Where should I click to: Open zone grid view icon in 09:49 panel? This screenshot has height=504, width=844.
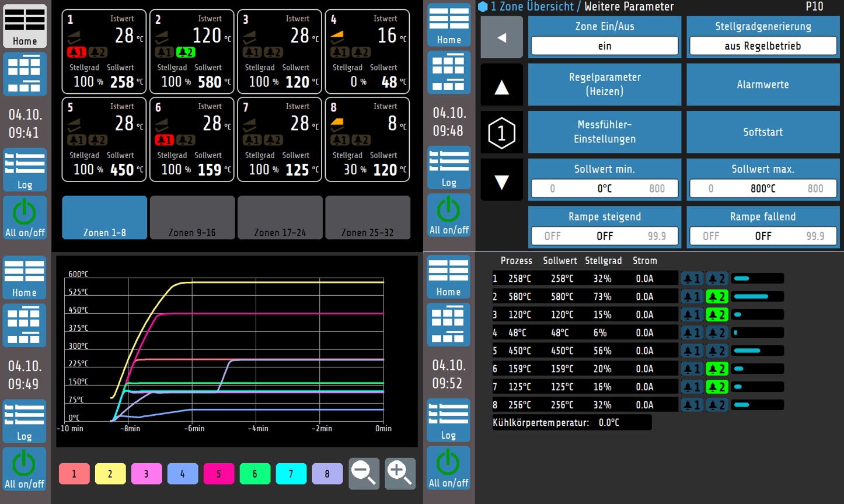tap(25, 325)
